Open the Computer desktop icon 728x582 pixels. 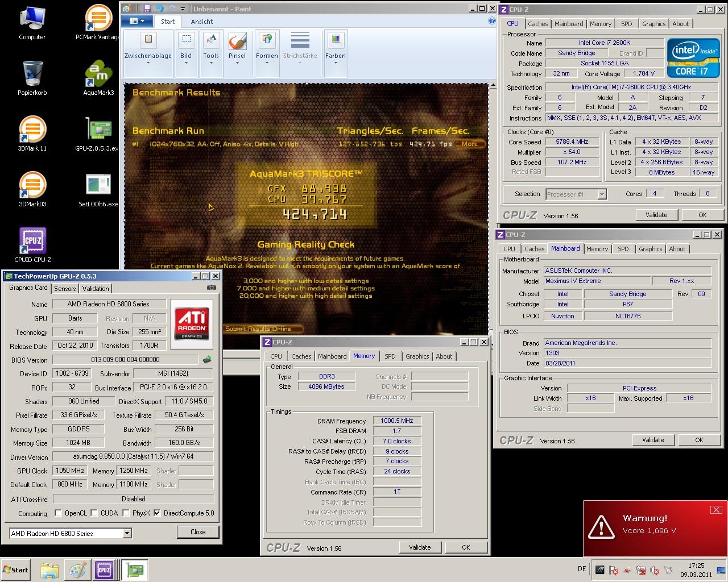32,23
